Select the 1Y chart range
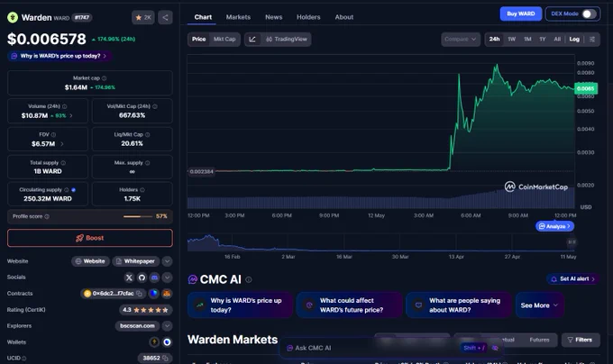 pyautogui.click(x=543, y=39)
